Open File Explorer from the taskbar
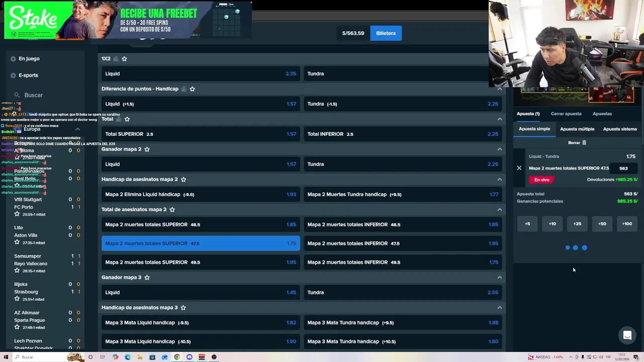Image resolution: width=644 pixels, height=362 pixels. [x=140, y=357]
